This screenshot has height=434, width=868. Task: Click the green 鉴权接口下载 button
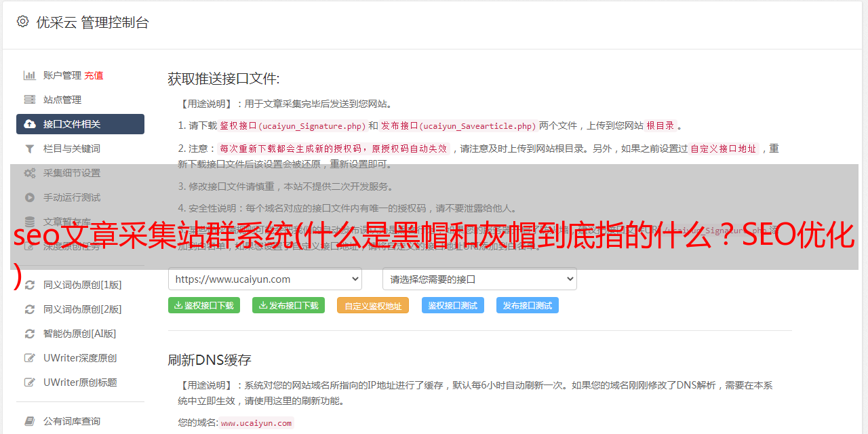[x=203, y=305]
